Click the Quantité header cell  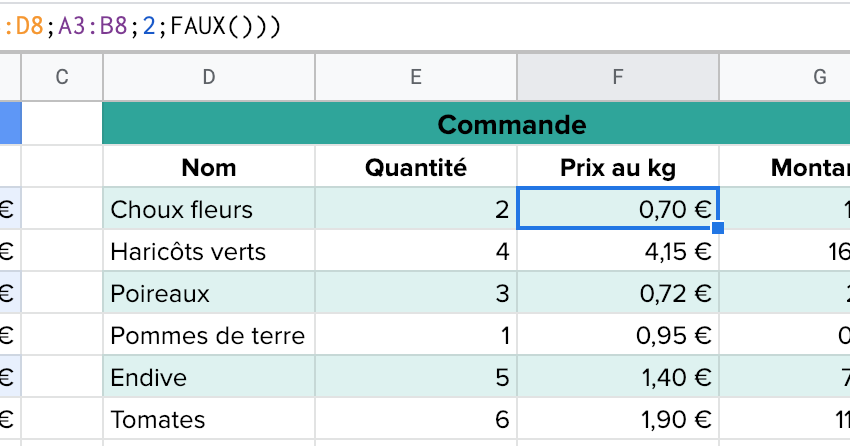coord(416,167)
